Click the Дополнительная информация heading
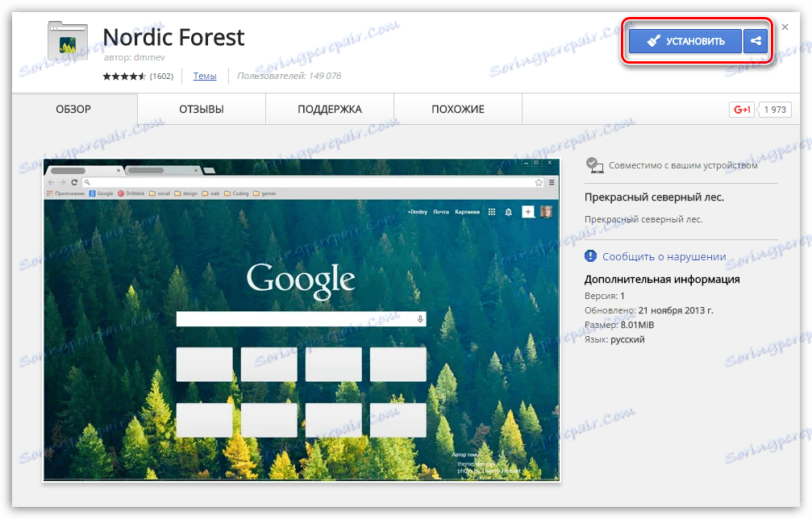This screenshot has height=519, width=812. pyautogui.click(x=662, y=280)
